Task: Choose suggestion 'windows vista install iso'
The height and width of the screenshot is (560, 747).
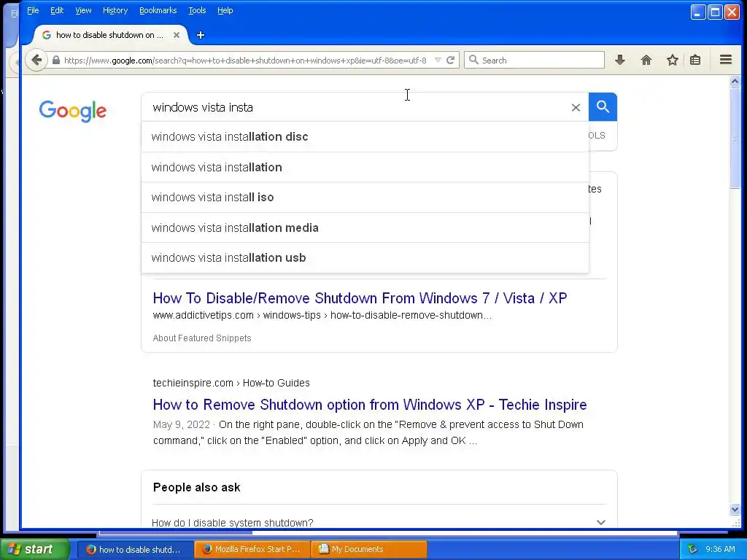Action: click(x=365, y=197)
